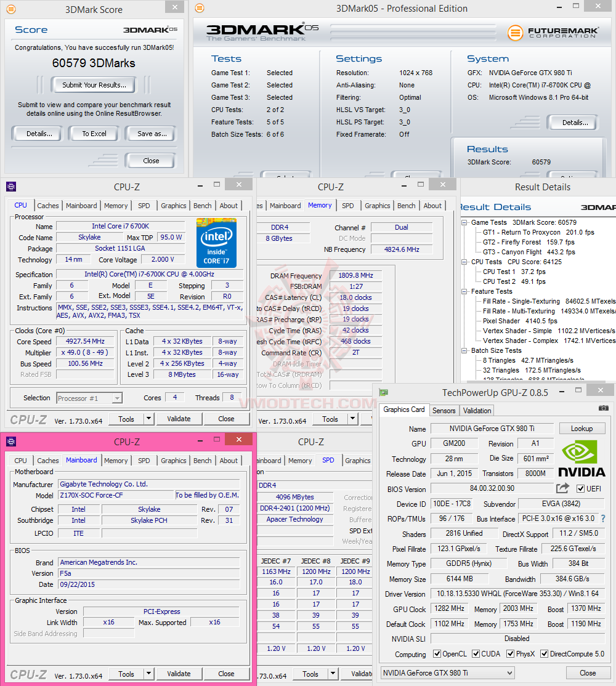
Task: Click the Details button in 3DMark Score window
Action: tap(39, 134)
